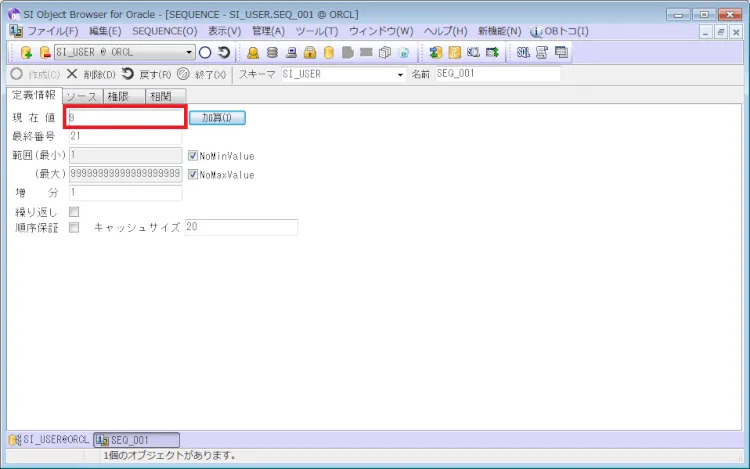Click the 最終番号 field showing 21
750x469 pixels.
point(125,136)
